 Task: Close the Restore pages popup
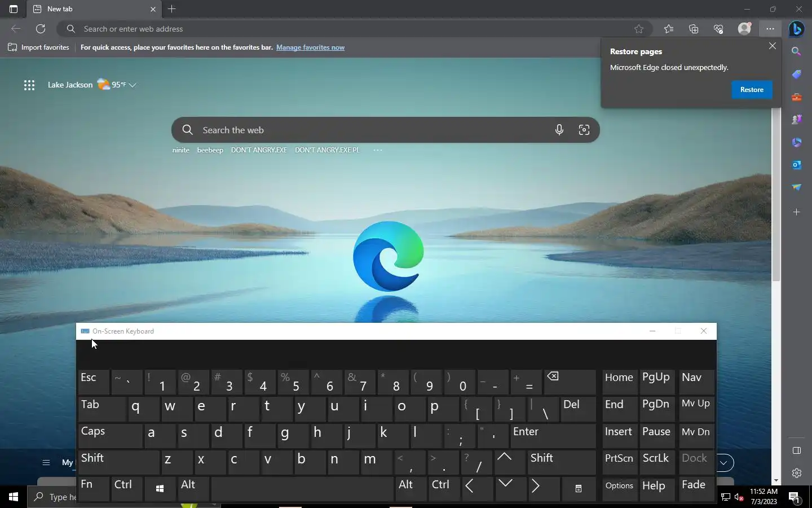pyautogui.click(x=773, y=46)
